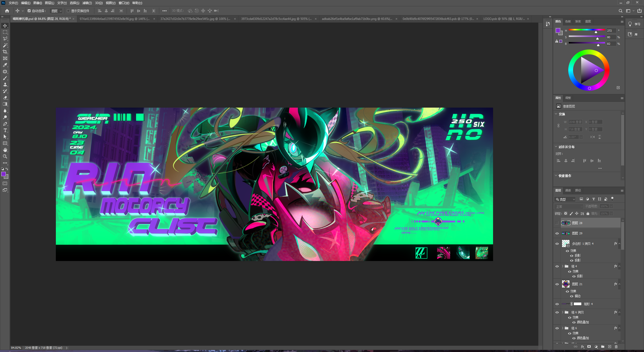Expand the 组 6 拷贝 folder

click(563, 312)
